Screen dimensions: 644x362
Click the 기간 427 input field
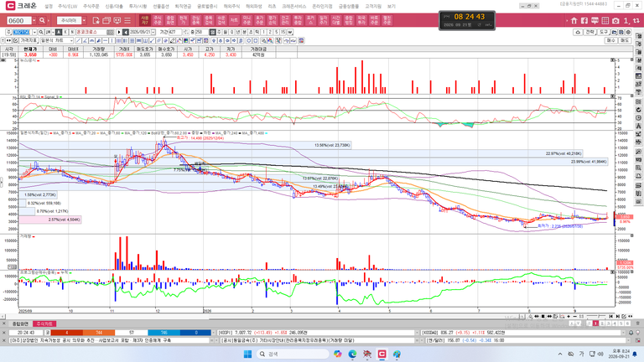[176, 32]
